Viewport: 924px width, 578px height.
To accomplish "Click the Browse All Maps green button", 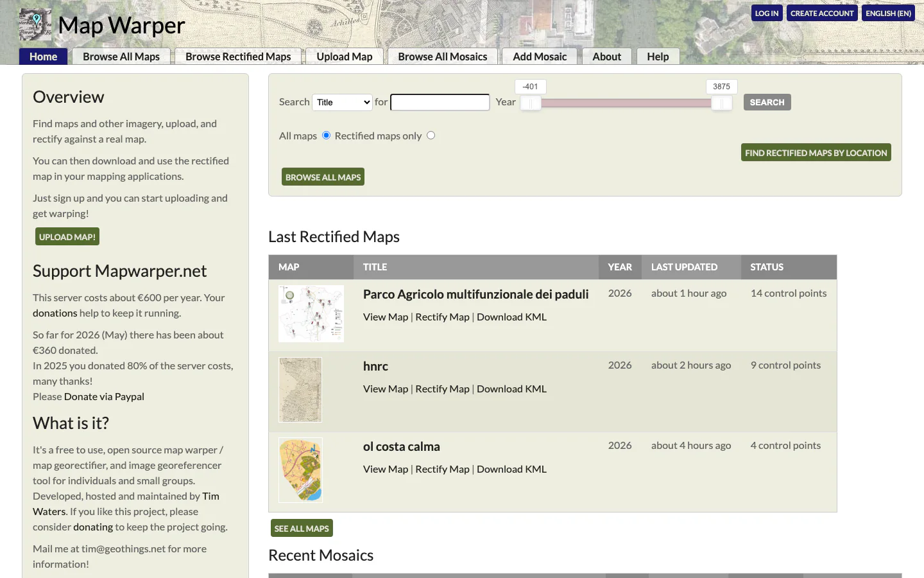I will [323, 177].
